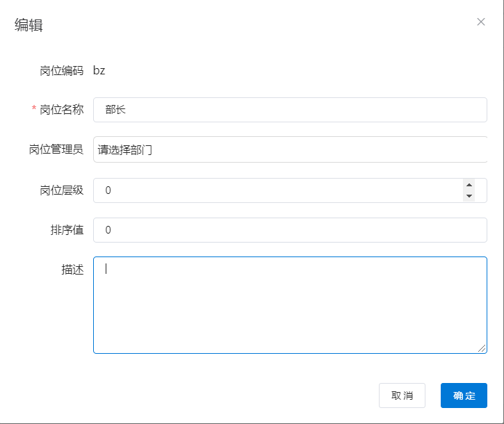The width and height of the screenshot is (504, 424).
Task: Click the 岗位编码 label
Action: [62, 70]
